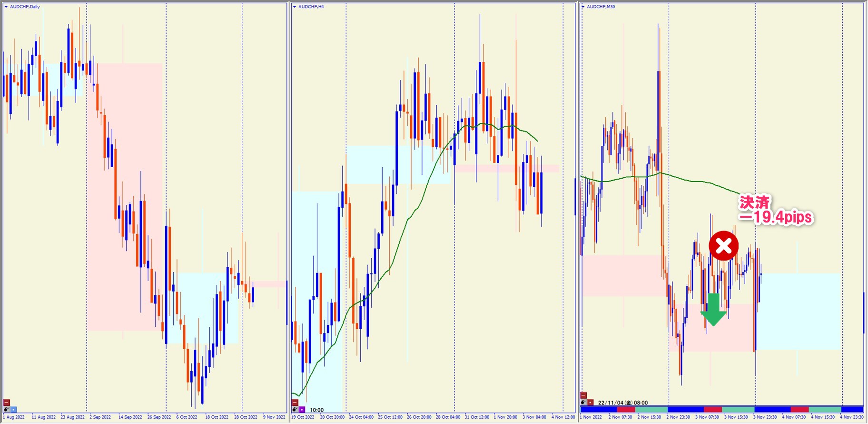The width and height of the screenshot is (868, 424).
Task: Open the AUDCHF,M30 chart dropdown arrow
Action: pos(583,7)
